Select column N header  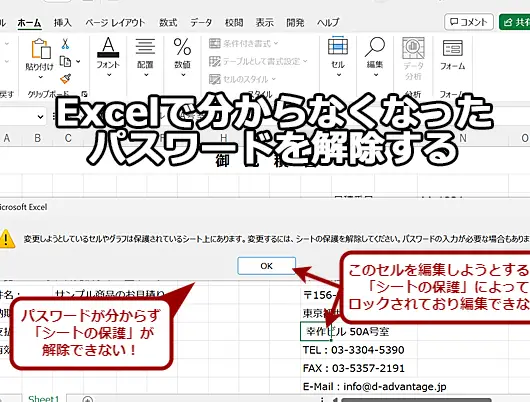(463, 138)
